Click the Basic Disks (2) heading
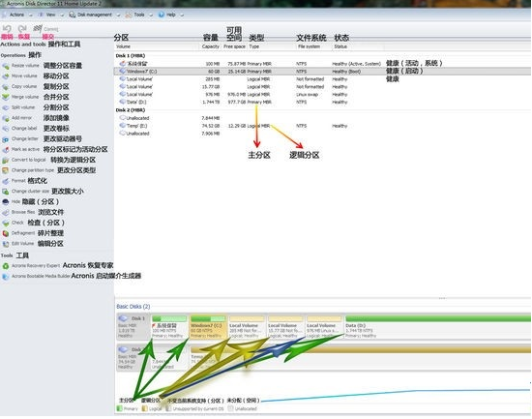The image size is (532, 419). pyautogui.click(x=133, y=307)
